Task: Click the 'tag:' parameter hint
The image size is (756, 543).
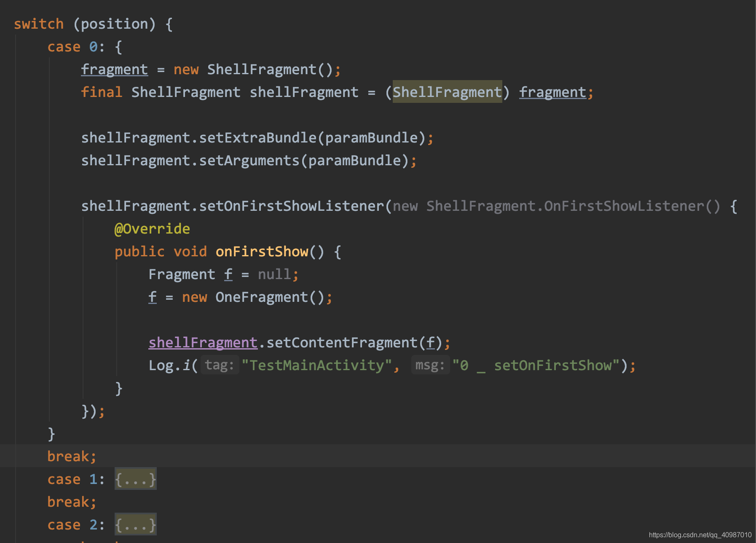Action: coord(220,365)
